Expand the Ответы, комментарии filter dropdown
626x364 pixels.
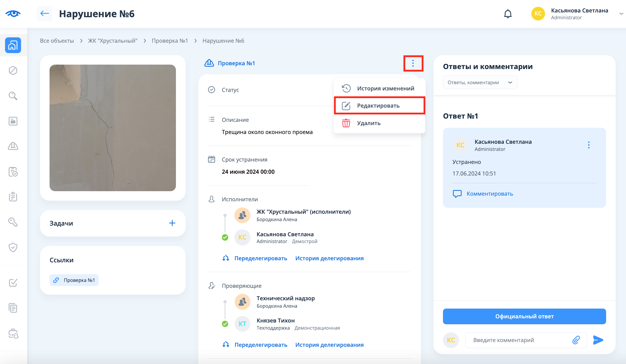tap(480, 82)
